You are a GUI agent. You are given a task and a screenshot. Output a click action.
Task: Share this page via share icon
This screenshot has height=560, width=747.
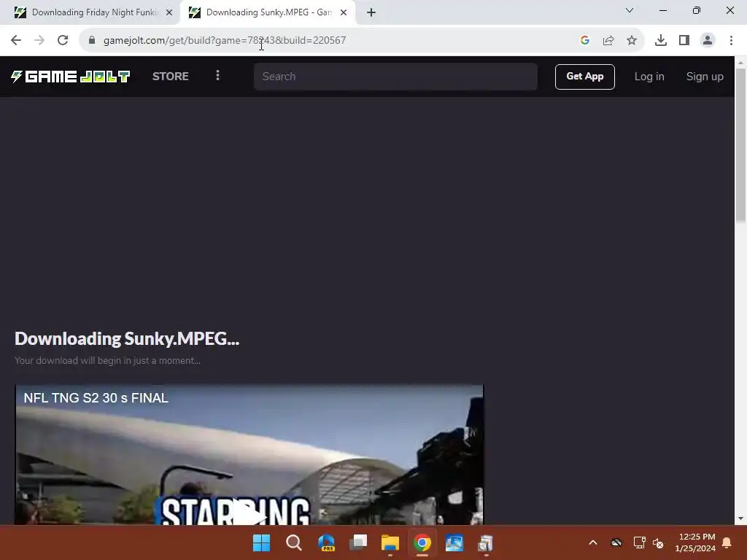pos(608,41)
